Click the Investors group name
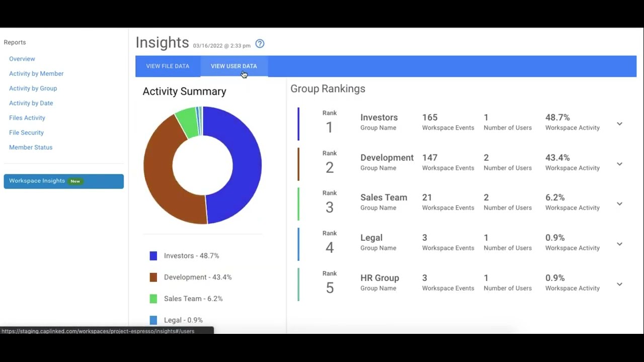The height and width of the screenshot is (362, 644). (x=379, y=118)
